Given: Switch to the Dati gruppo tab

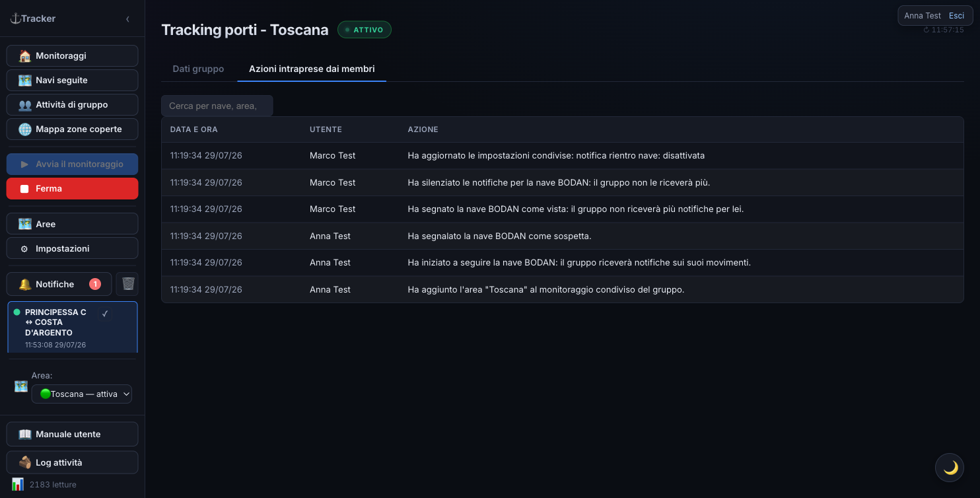Looking at the screenshot, I should coord(198,69).
